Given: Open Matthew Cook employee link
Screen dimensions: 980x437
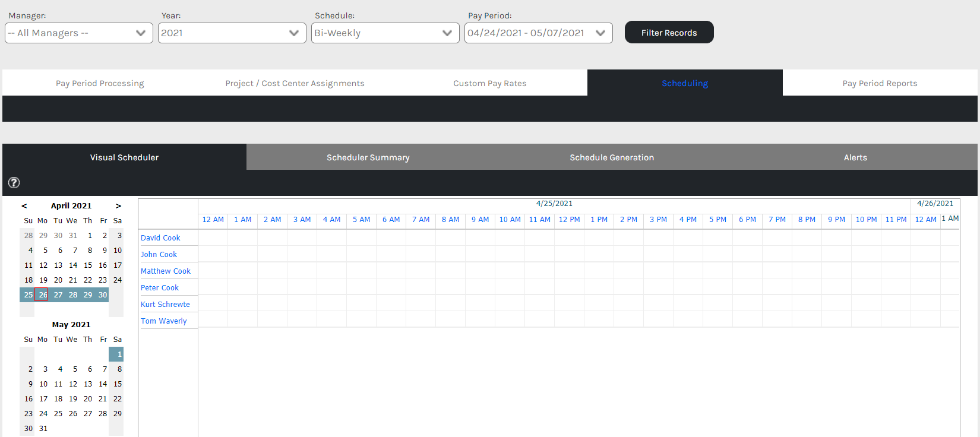Looking at the screenshot, I should [166, 271].
